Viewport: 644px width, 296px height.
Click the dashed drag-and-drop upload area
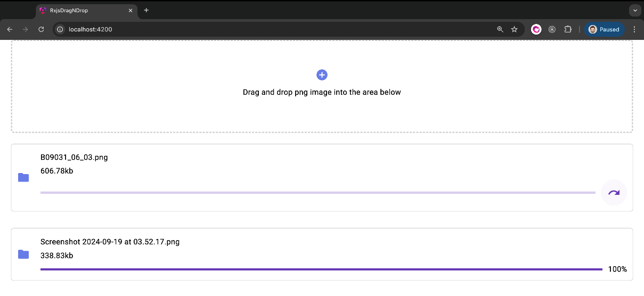322,86
